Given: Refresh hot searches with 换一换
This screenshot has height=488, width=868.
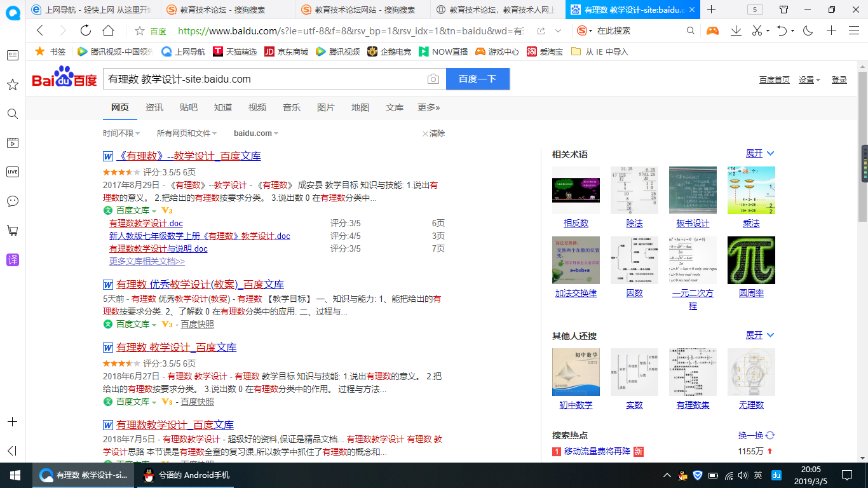Looking at the screenshot, I should 756,435.
